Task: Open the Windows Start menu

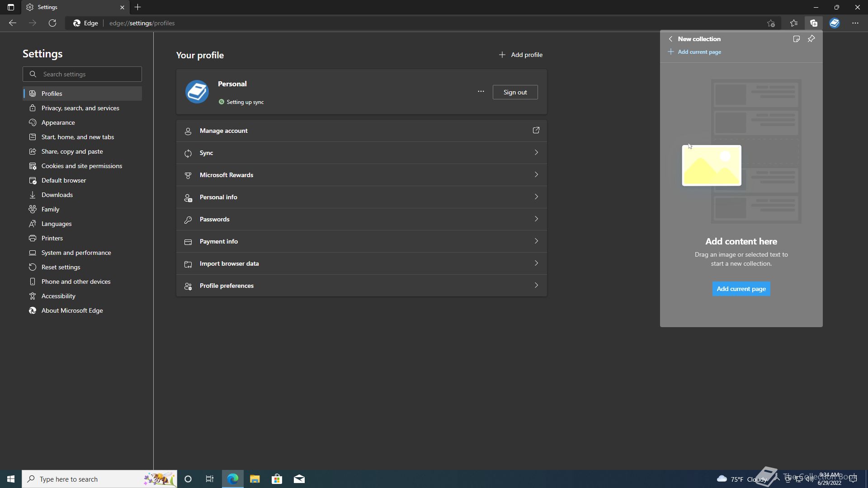Action: coord(11,479)
